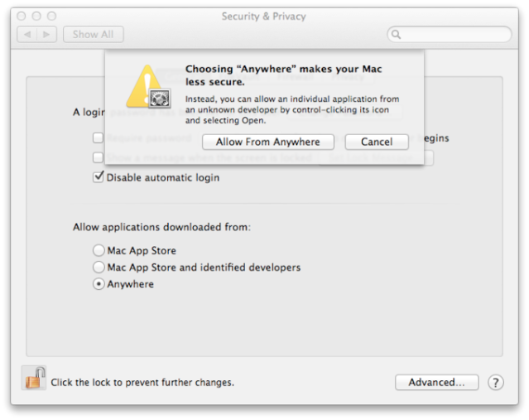Toggle the Show a message checkbox
Viewport: 529px width, 420px height.
99,157
